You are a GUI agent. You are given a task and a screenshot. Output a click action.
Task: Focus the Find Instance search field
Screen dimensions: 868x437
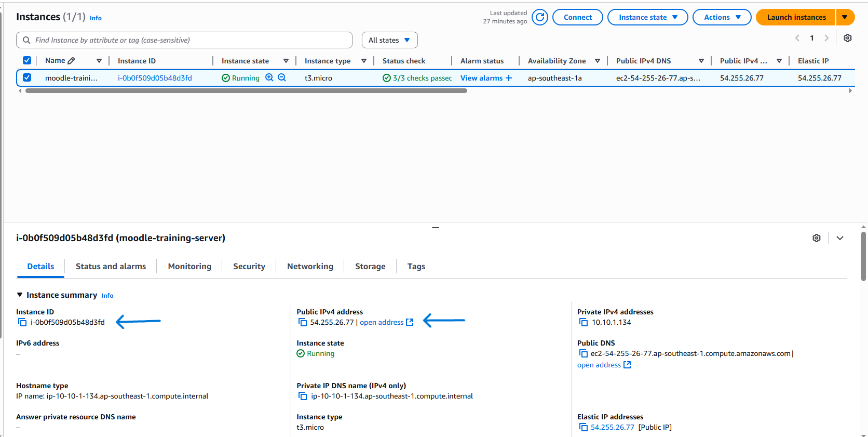click(x=184, y=40)
